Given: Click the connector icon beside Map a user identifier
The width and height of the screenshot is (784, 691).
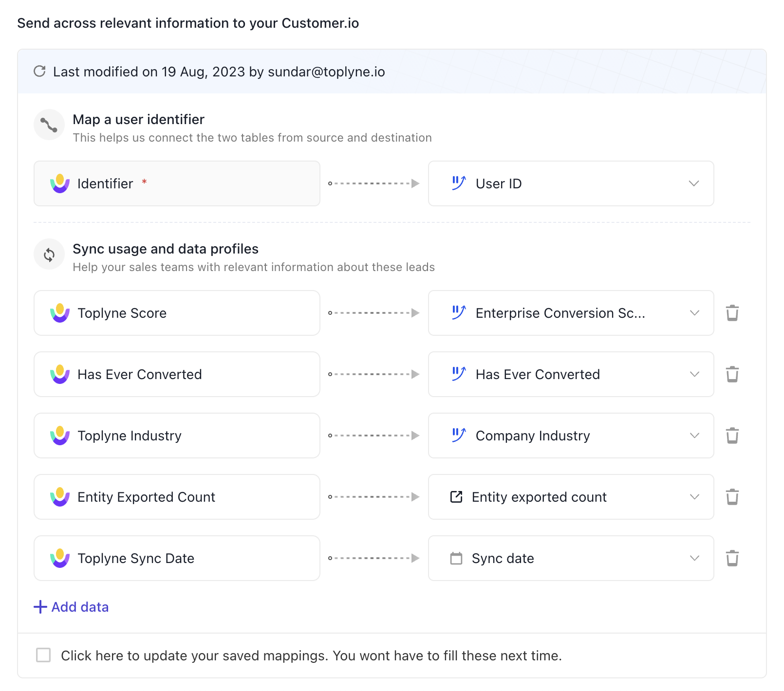Looking at the screenshot, I should [x=49, y=125].
